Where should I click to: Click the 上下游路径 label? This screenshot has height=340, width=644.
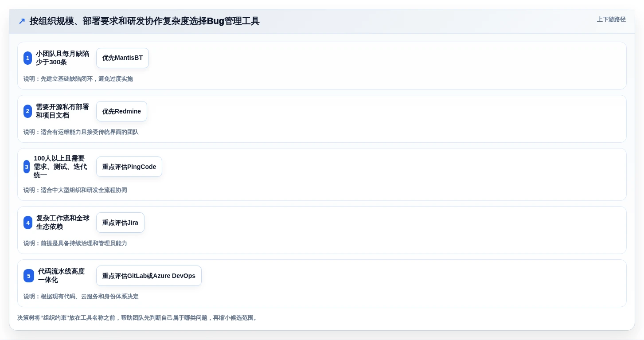coord(611,20)
